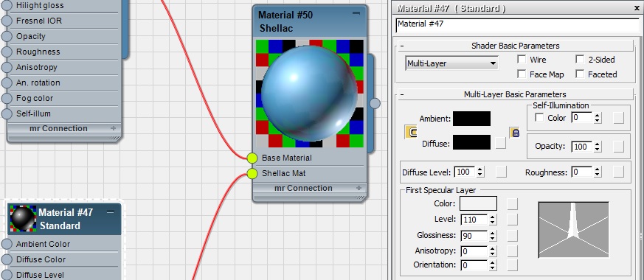Click the Anisotropy map button
Image resolution: width=644 pixels, height=280 pixels.
[x=512, y=251]
